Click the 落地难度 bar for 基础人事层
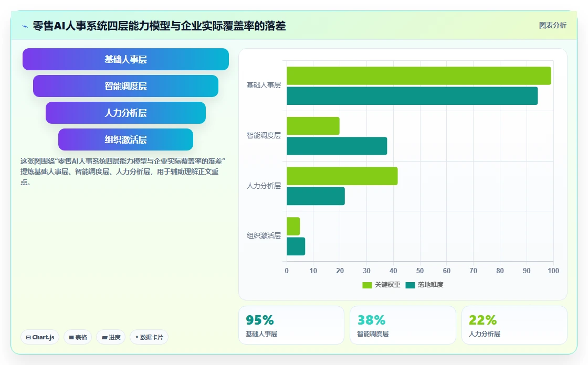The height and width of the screenshot is (365, 588). click(412, 96)
